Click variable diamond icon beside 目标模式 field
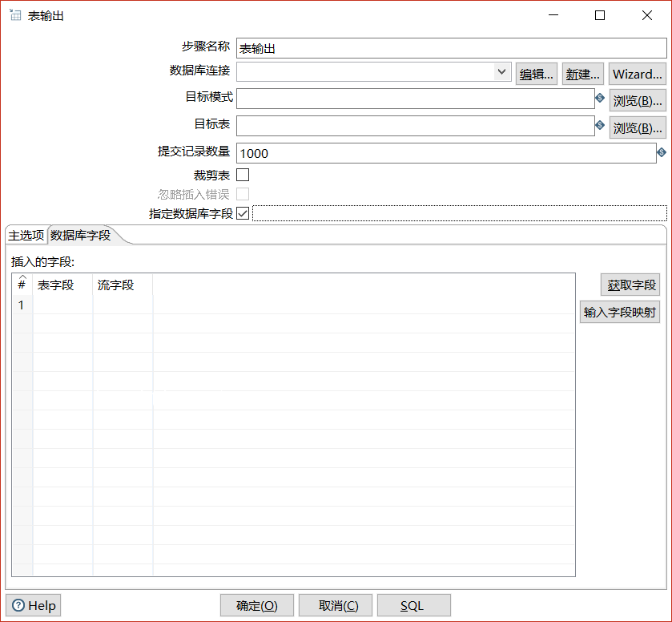This screenshot has height=622, width=672. point(600,98)
